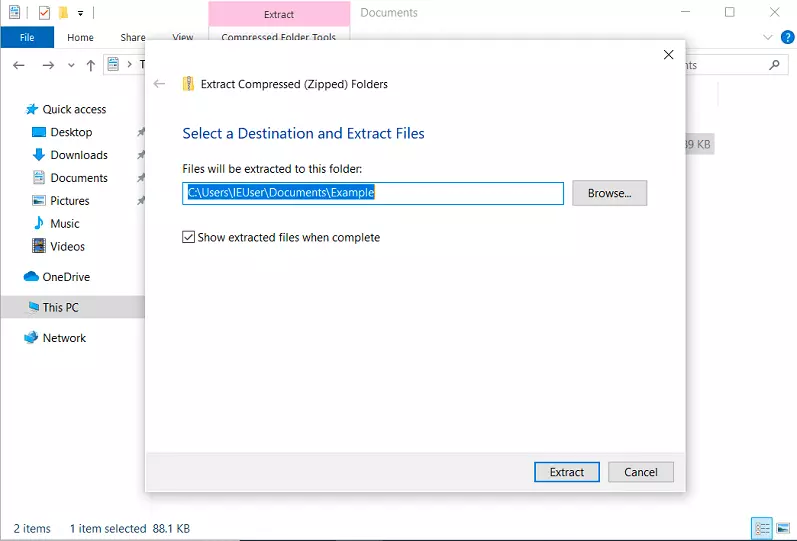Click the Documents window title text
The height and width of the screenshot is (541, 797).
(389, 13)
